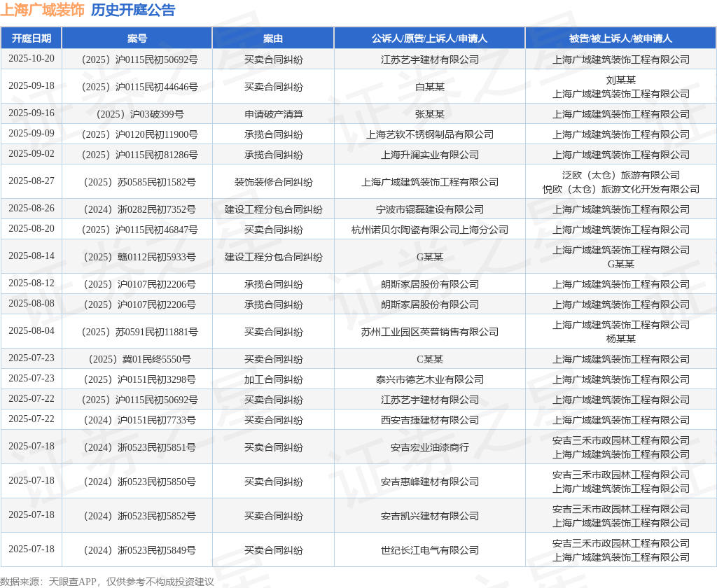This screenshot has width=717, height=588.
Task: Click the date 2025-08-08
Action: click(31, 304)
